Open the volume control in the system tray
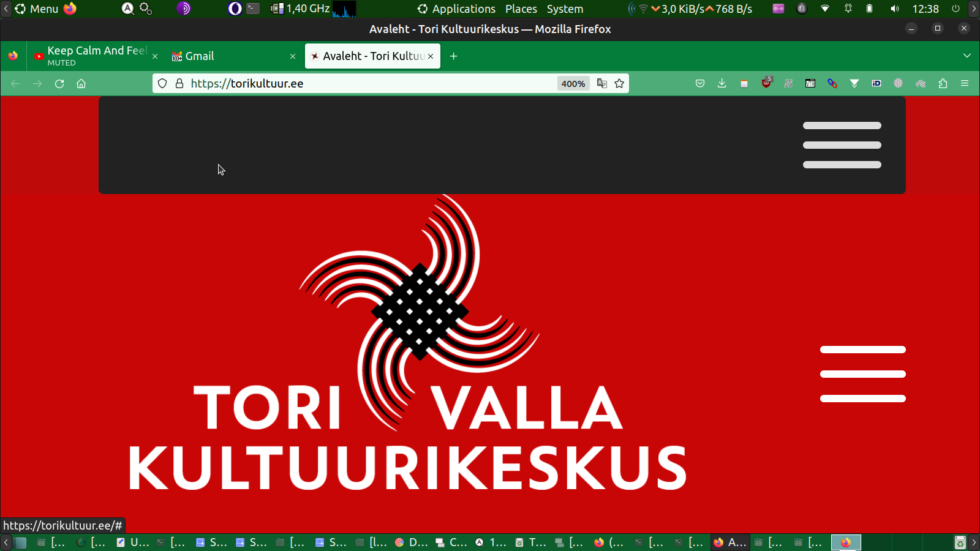 895,9
